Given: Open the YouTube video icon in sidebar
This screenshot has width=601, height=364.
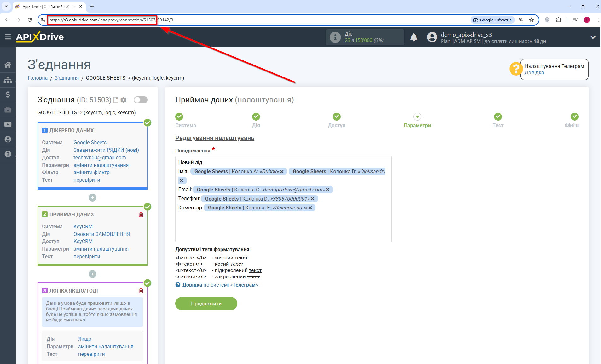Looking at the screenshot, I should tap(8, 124).
